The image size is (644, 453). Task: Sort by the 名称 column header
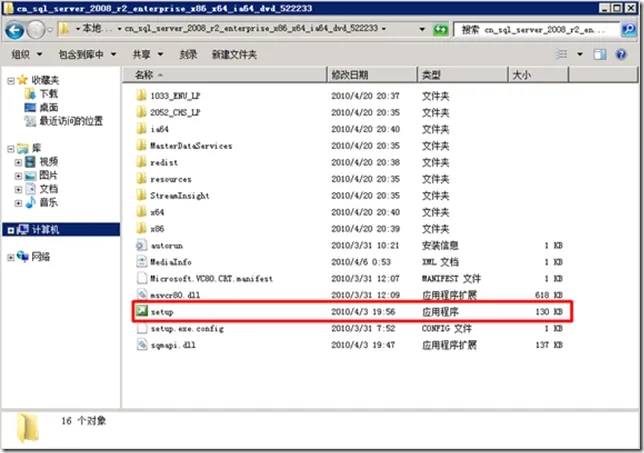225,75
